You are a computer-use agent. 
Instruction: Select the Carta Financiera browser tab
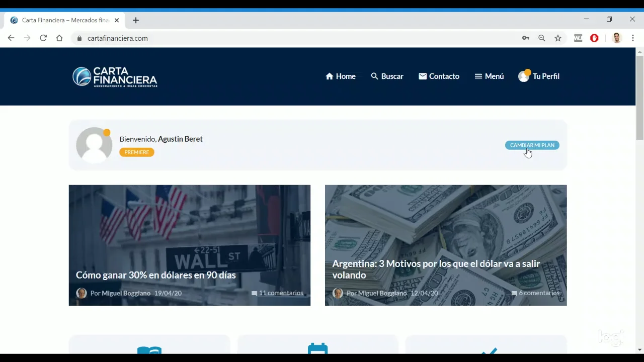pyautogui.click(x=64, y=21)
